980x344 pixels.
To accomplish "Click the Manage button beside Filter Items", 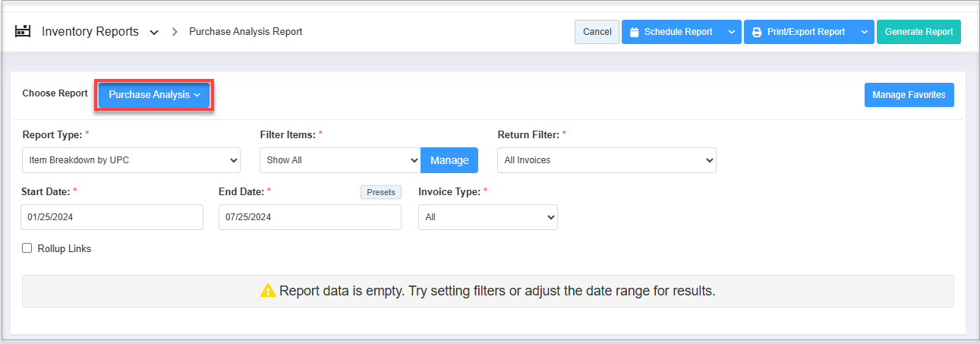I will tap(449, 160).
